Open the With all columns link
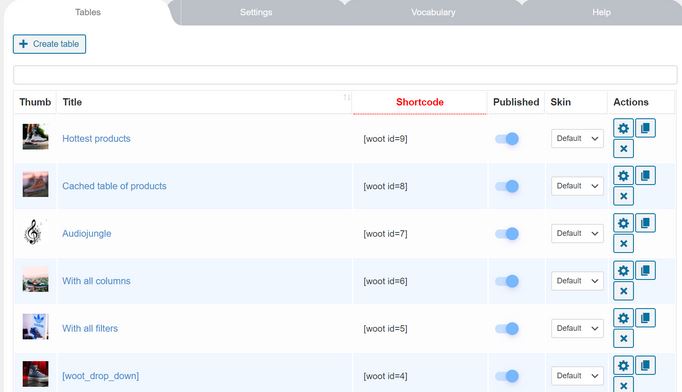 (x=96, y=281)
